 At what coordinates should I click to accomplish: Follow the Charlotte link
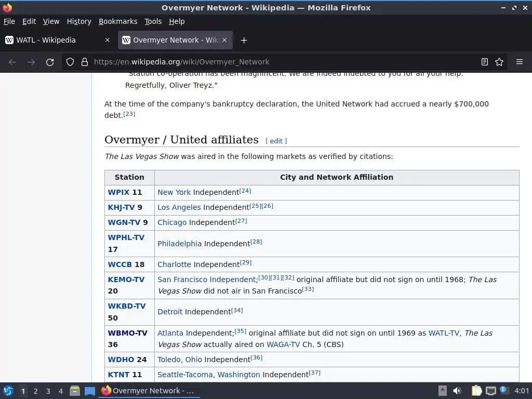[x=175, y=264]
